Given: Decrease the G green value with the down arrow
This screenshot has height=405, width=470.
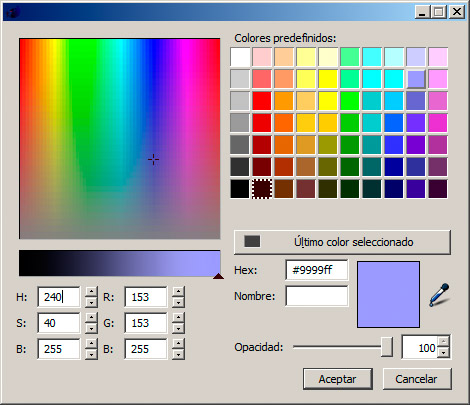Looking at the screenshot, I should pos(178,328).
